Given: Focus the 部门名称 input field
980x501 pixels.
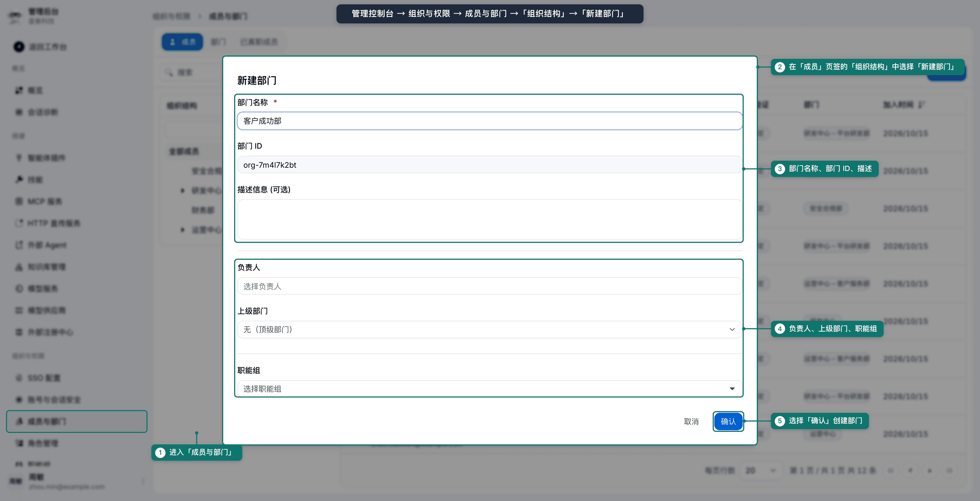Looking at the screenshot, I should pyautogui.click(x=490, y=121).
